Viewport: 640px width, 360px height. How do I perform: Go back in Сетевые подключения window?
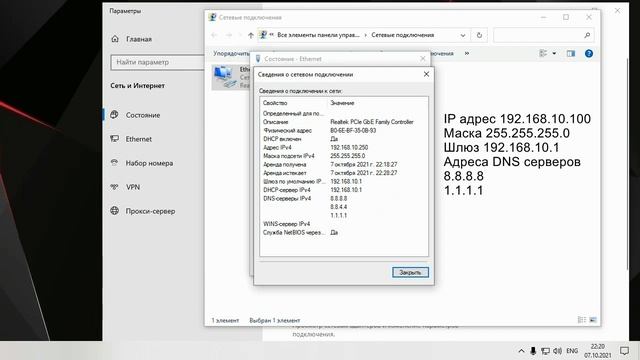[x=215, y=35]
